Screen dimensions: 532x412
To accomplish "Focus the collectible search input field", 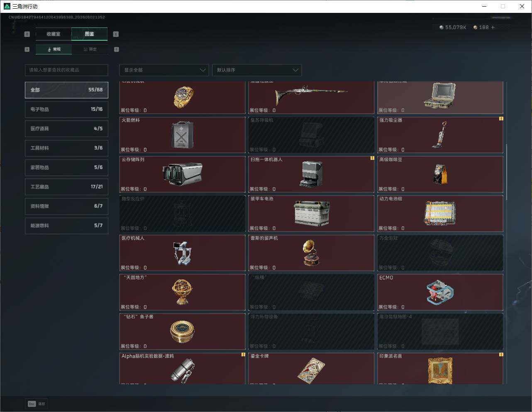I will pyautogui.click(x=66, y=70).
